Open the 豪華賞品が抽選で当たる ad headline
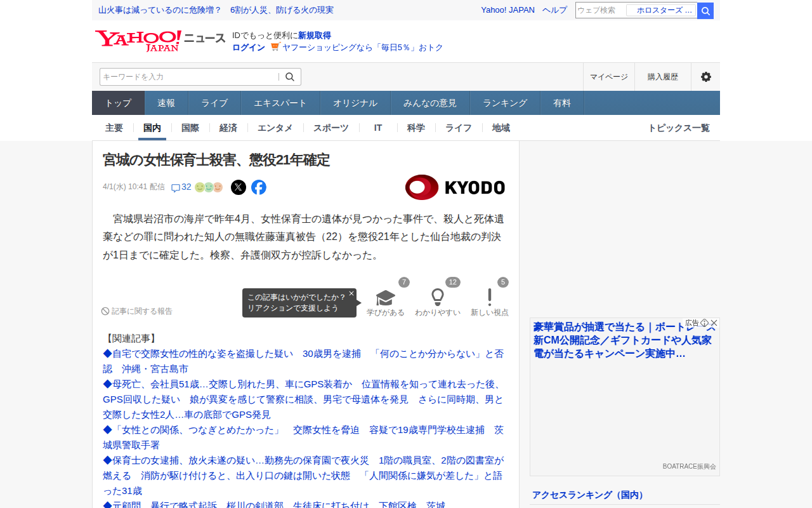This screenshot has width=812, height=508. 624,340
